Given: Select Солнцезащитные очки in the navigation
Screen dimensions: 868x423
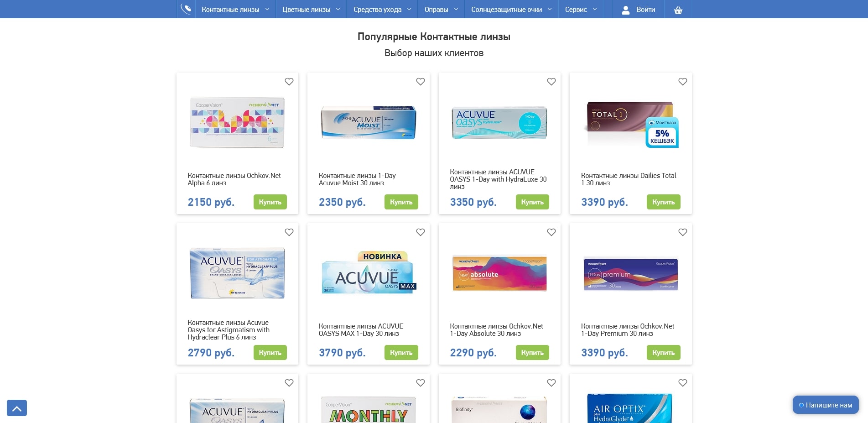Looking at the screenshot, I should [511, 9].
